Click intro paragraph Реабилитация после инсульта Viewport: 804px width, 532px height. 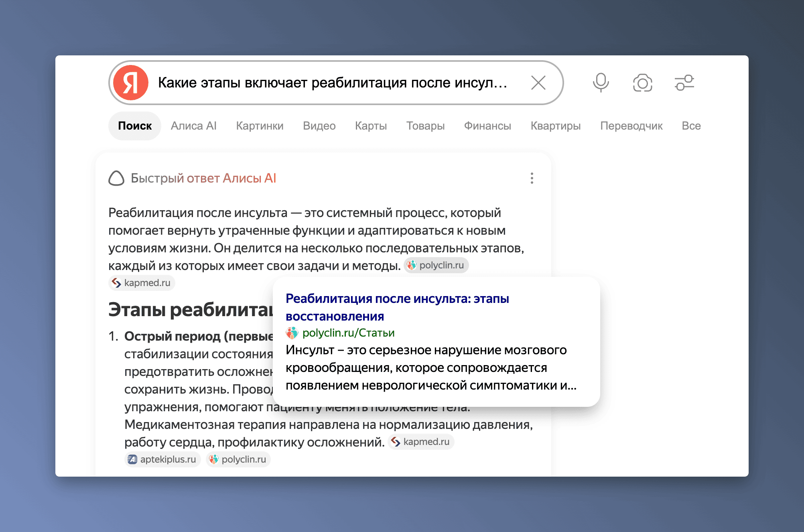(x=316, y=239)
